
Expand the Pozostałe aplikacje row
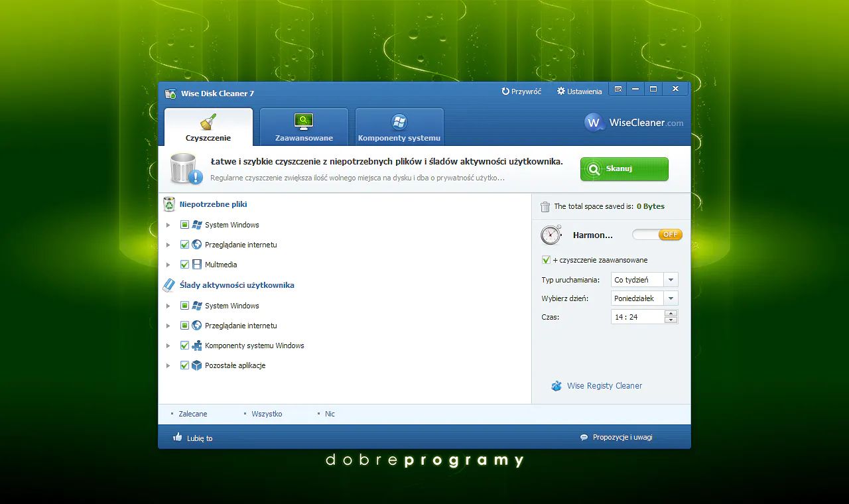pos(168,365)
